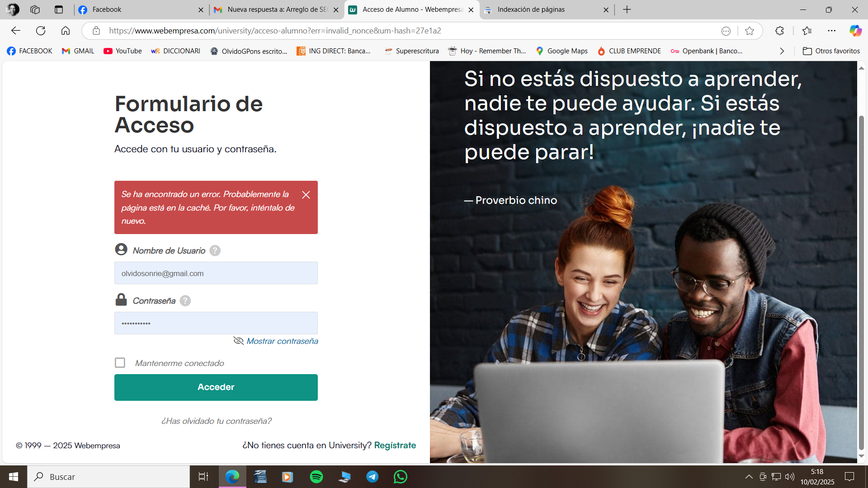
Task: Select the Acceso de Alumno tab
Action: click(411, 9)
